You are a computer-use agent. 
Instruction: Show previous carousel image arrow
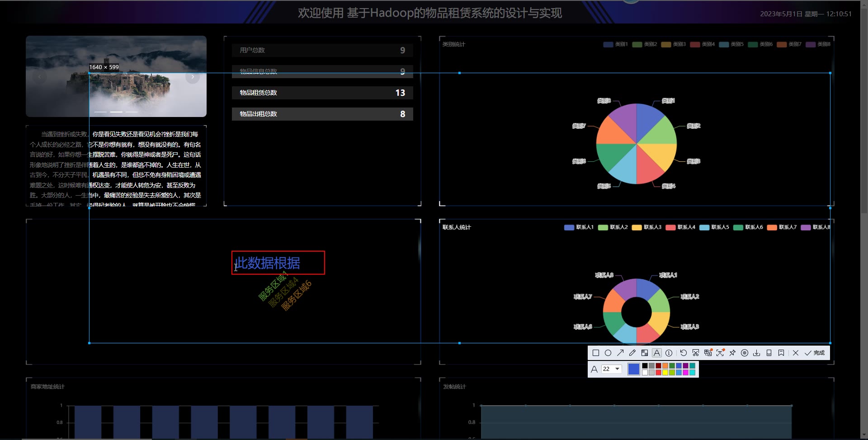(40, 77)
